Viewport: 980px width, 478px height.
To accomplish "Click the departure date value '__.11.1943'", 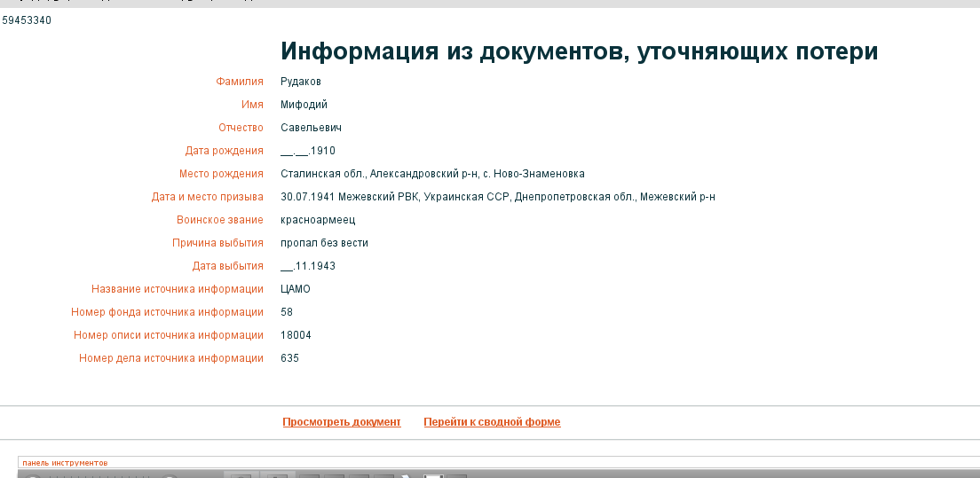I will [x=307, y=266].
